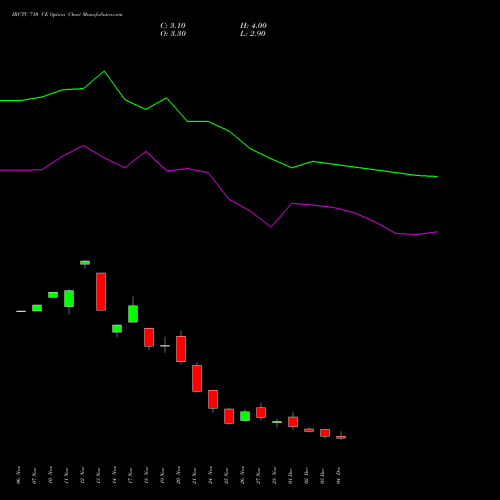This screenshot has width=500, height=500.
Task: Select the 06 Nov date label
Action: [18, 475]
